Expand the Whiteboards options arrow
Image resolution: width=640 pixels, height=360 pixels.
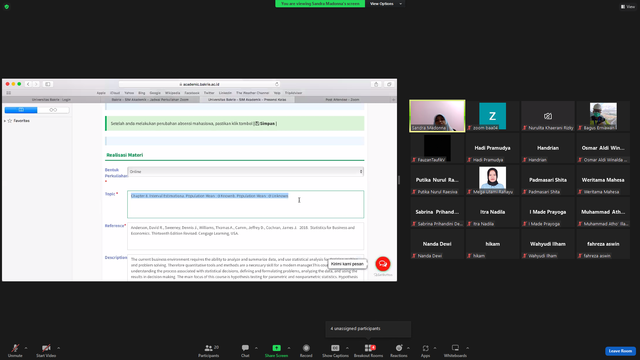(467, 348)
